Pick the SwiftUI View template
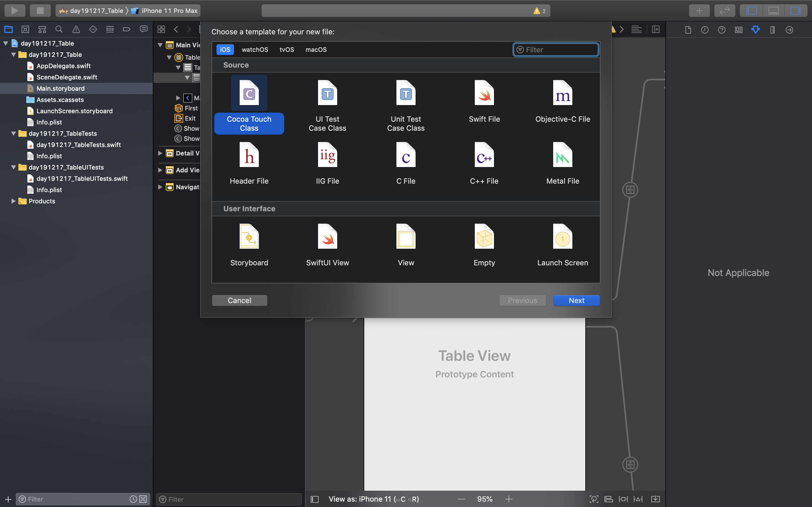 tap(327, 236)
